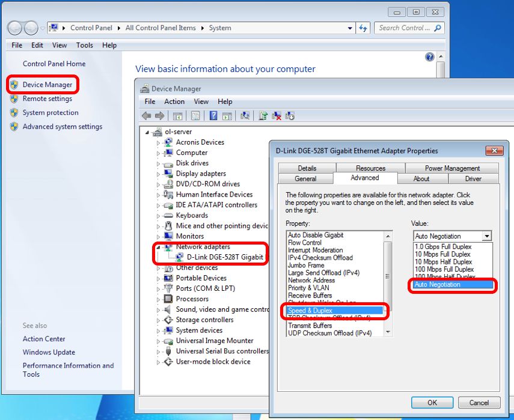
Task: Choose Auto Negotiation in the value list
Action: [453, 284]
